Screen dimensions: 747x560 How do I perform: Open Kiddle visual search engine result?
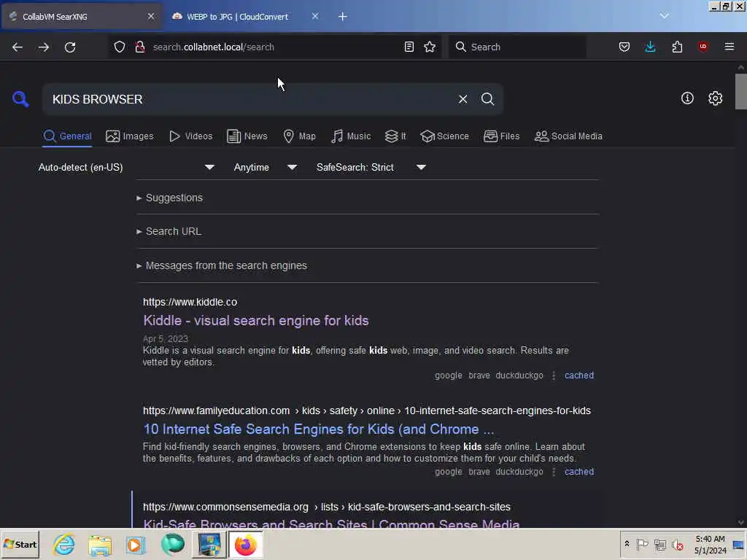coord(256,321)
